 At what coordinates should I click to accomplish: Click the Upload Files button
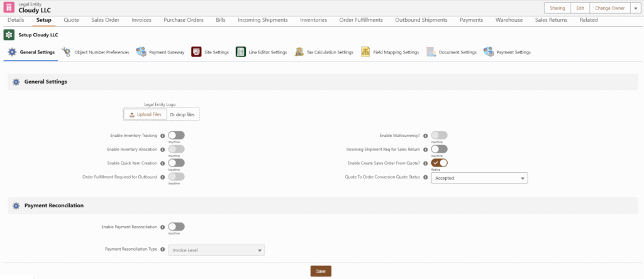coord(145,114)
